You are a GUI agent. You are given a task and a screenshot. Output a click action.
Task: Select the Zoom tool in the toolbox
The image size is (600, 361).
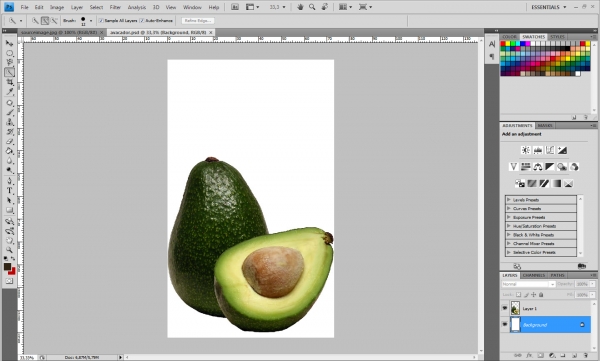pos(9,250)
